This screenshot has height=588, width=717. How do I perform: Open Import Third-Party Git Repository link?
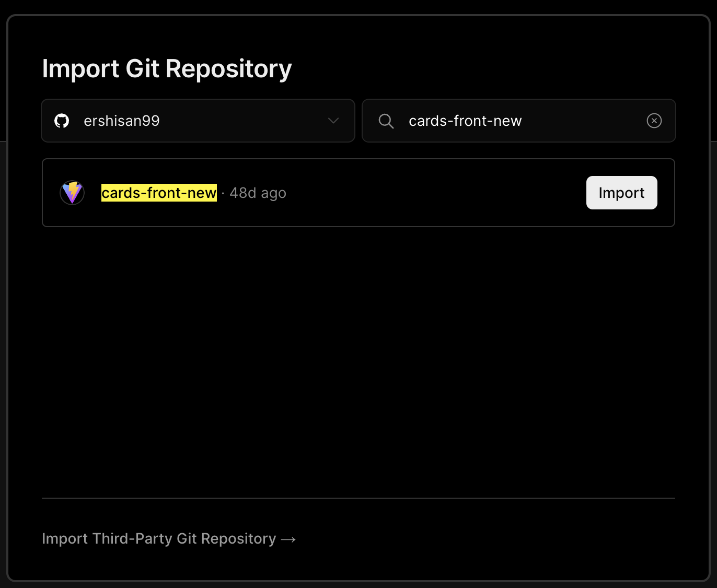159,539
